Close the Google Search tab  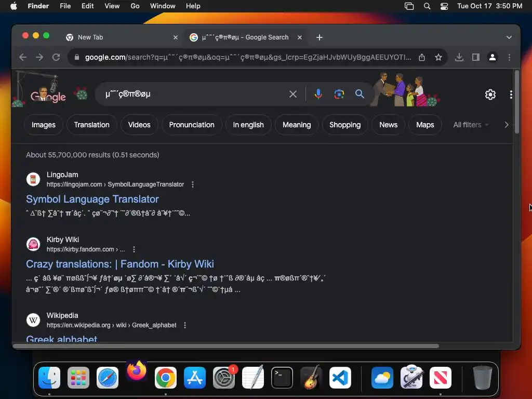pos(300,37)
